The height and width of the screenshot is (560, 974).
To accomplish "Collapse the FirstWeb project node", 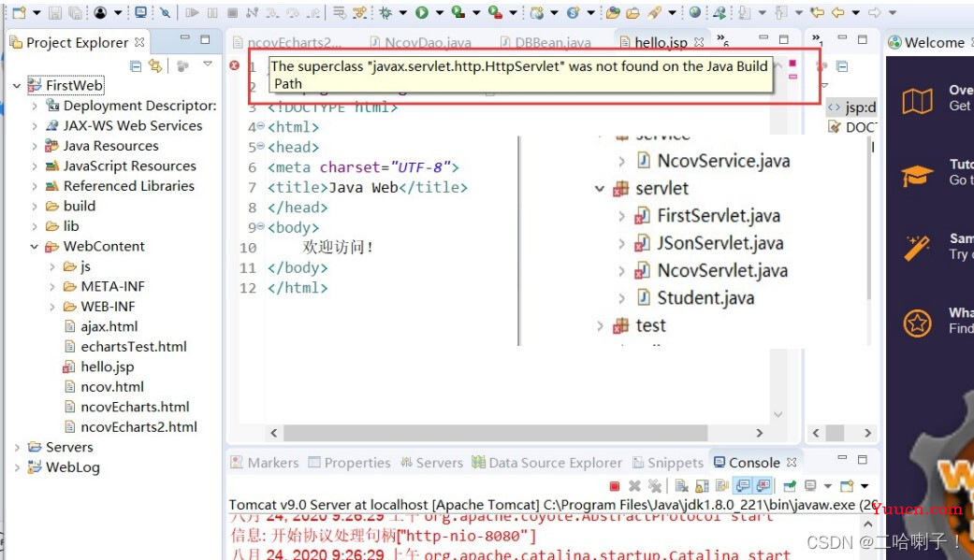I will tap(17, 86).
